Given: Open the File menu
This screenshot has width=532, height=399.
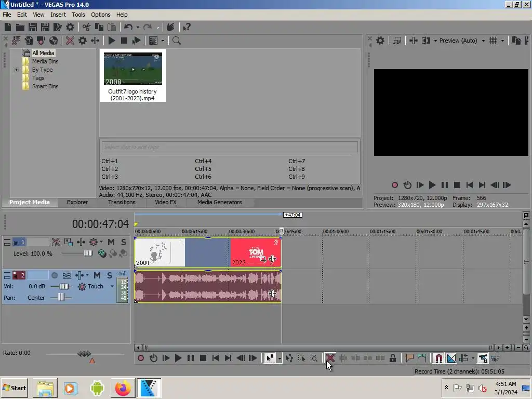Looking at the screenshot, I should [7, 15].
